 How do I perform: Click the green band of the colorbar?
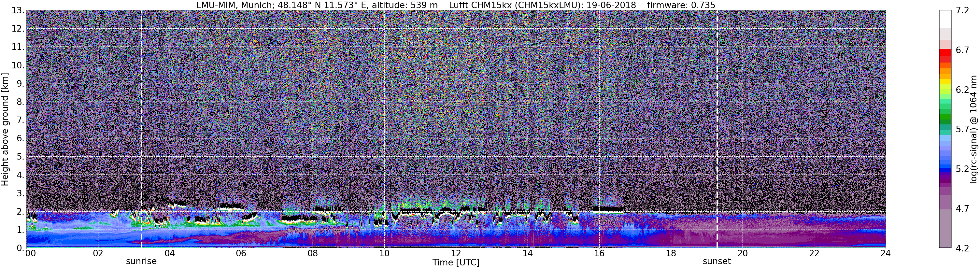click(945, 116)
